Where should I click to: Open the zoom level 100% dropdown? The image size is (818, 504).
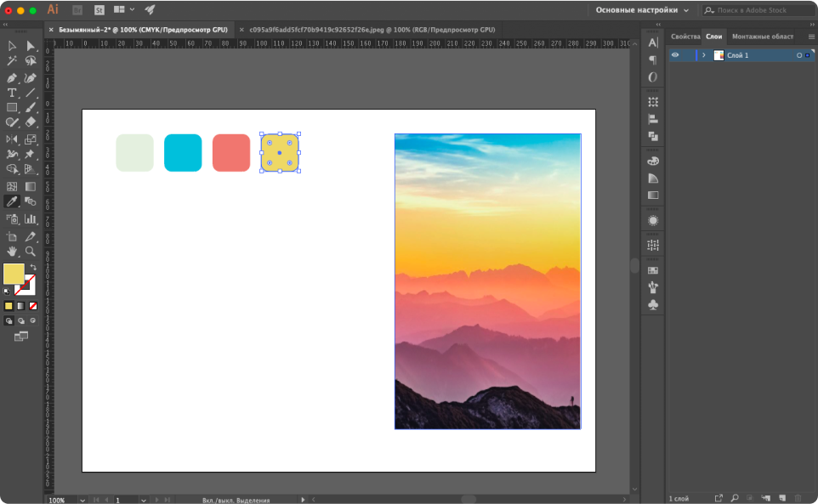point(82,501)
